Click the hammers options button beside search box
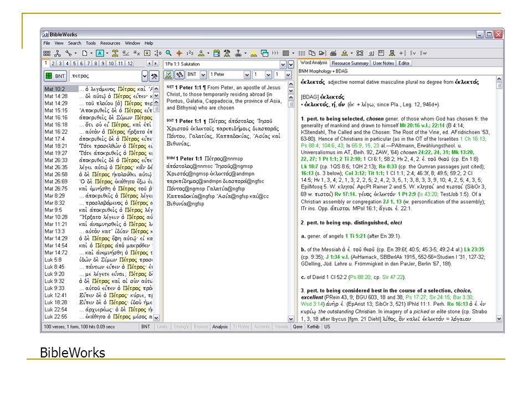The height and width of the screenshot is (399, 532). point(155,76)
